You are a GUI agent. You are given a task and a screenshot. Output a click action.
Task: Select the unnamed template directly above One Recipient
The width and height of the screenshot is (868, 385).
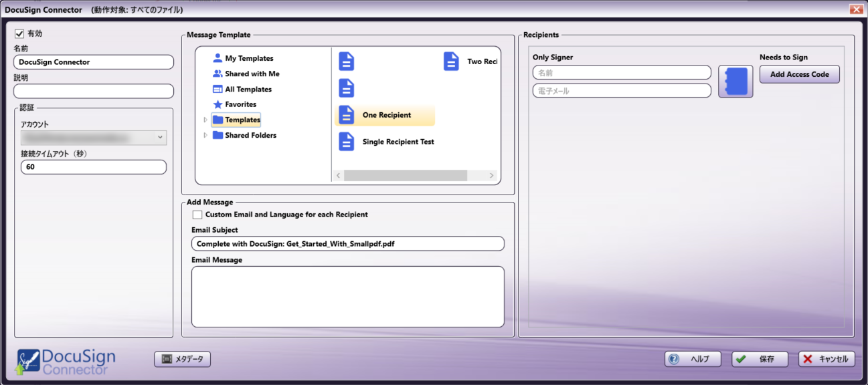347,88
